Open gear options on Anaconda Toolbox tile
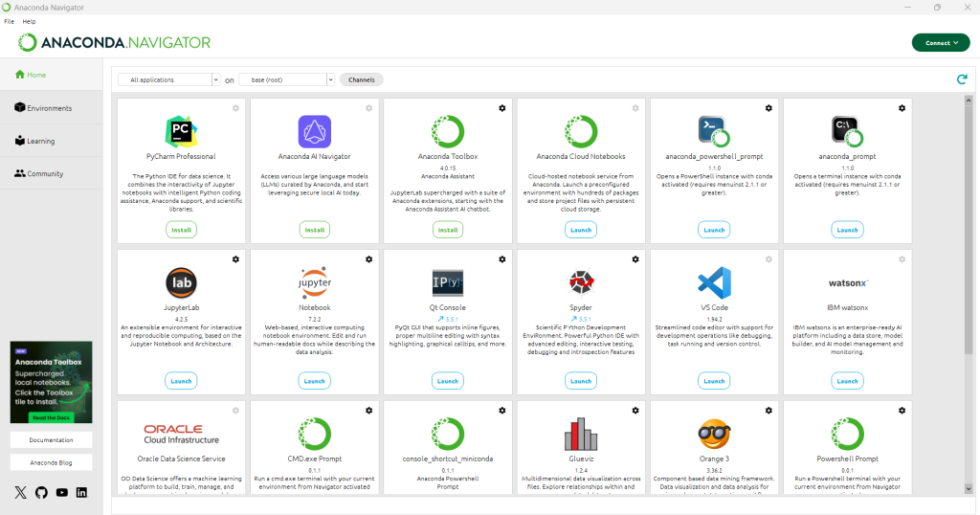The image size is (980, 515). tap(501, 108)
